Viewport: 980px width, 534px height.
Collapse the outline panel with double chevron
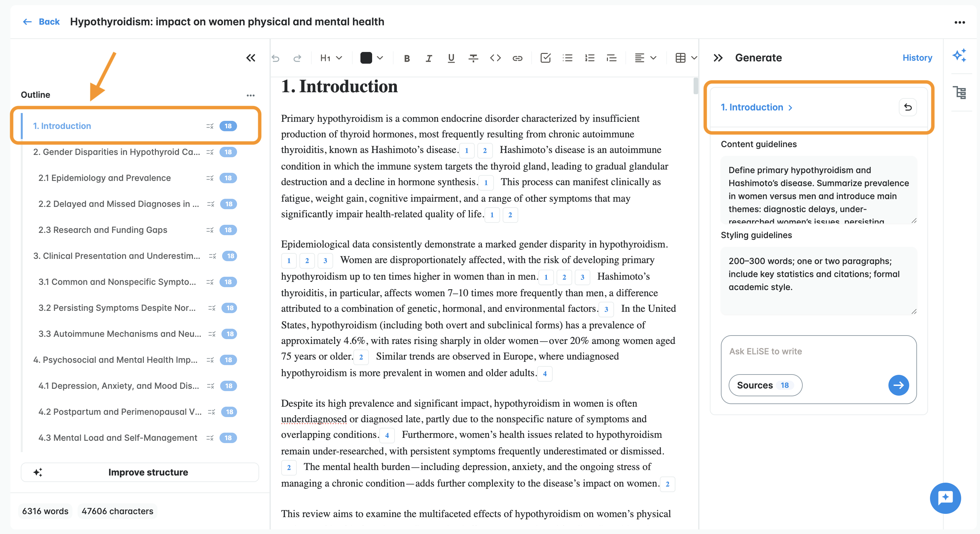pyautogui.click(x=250, y=58)
